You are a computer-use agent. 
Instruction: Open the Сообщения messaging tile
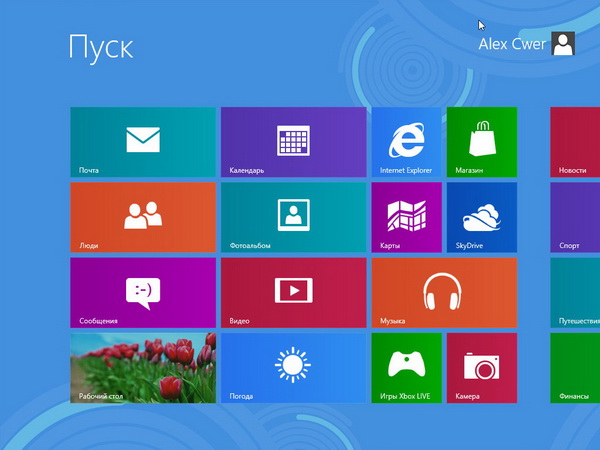click(143, 292)
